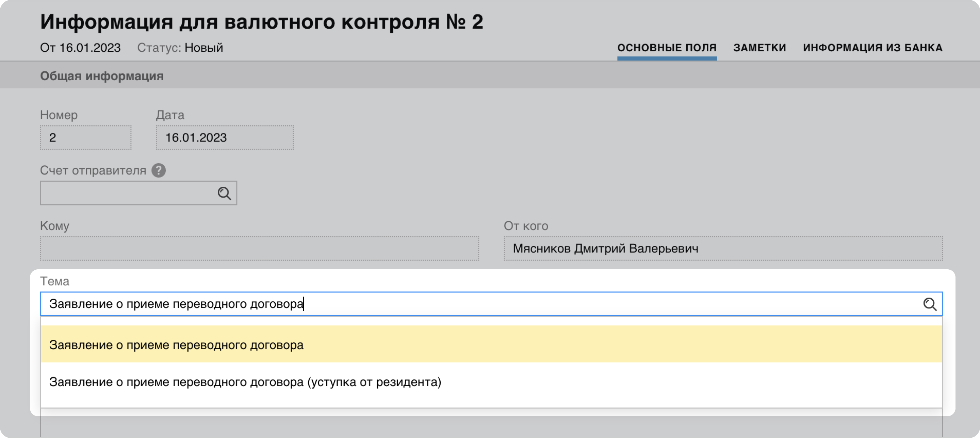Focus the Номер field containing 2

pos(86,138)
